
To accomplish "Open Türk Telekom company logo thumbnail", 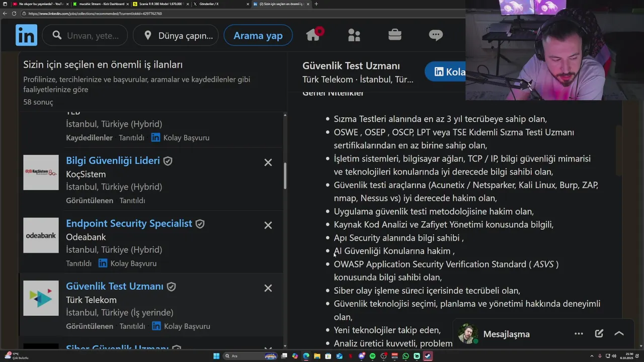I will pyautogui.click(x=41, y=298).
